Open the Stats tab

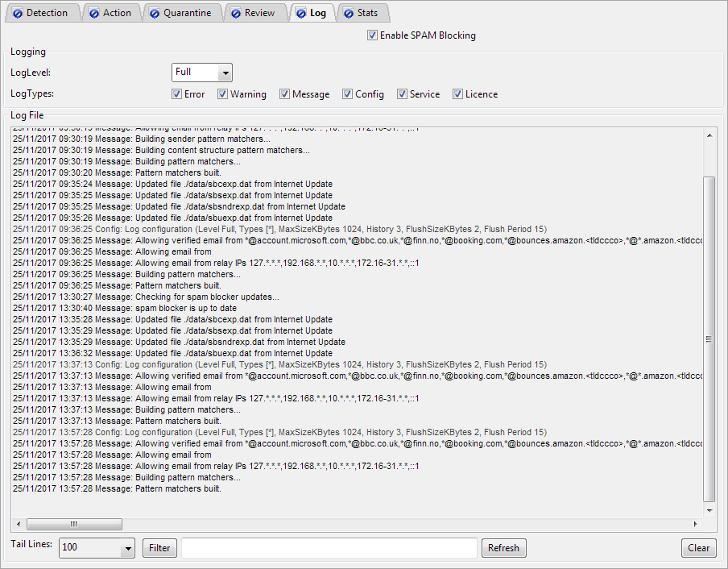366,13
